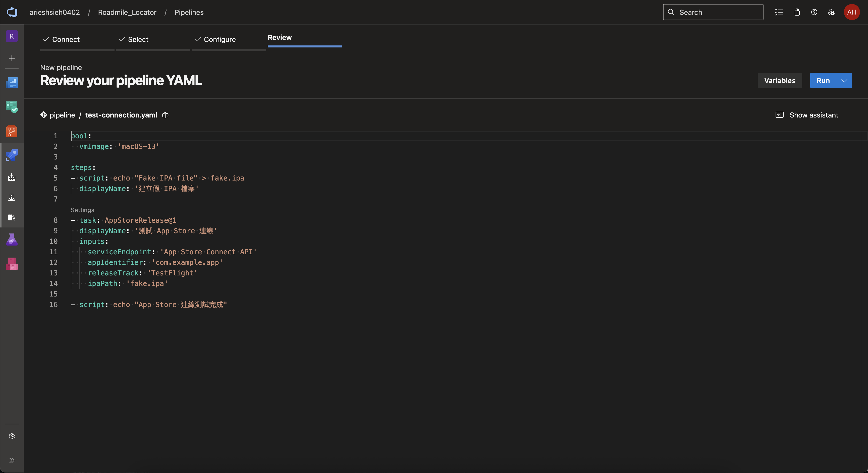Toggle Show assistant panel
Screen dimensions: 868x473
pyautogui.click(x=807, y=115)
